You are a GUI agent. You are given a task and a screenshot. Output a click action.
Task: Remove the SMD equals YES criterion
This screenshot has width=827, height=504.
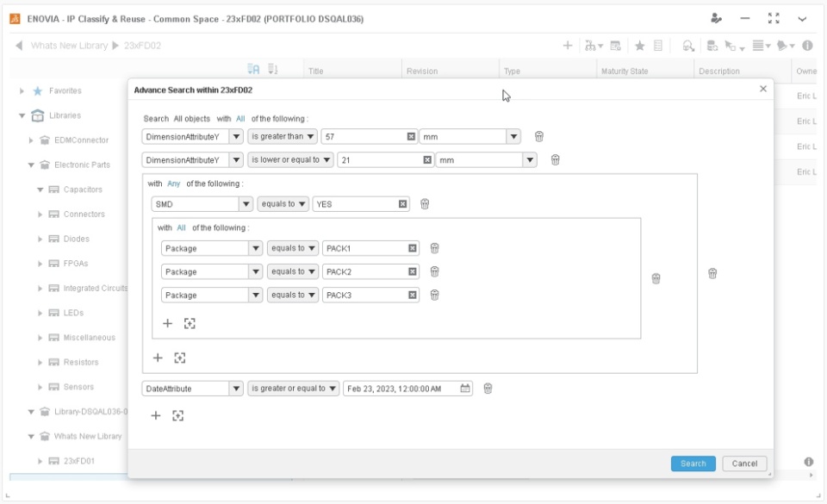pyautogui.click(x=425, y=204)
